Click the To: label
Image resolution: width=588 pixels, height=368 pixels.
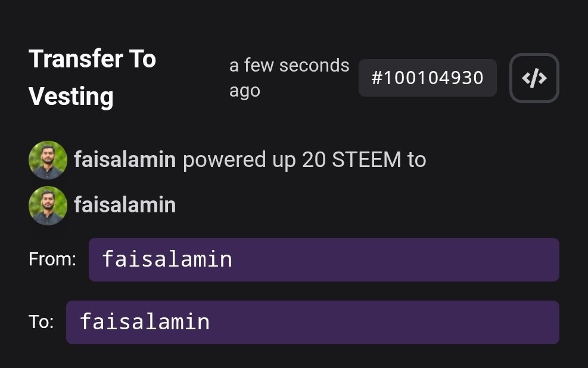click(41, 322)
